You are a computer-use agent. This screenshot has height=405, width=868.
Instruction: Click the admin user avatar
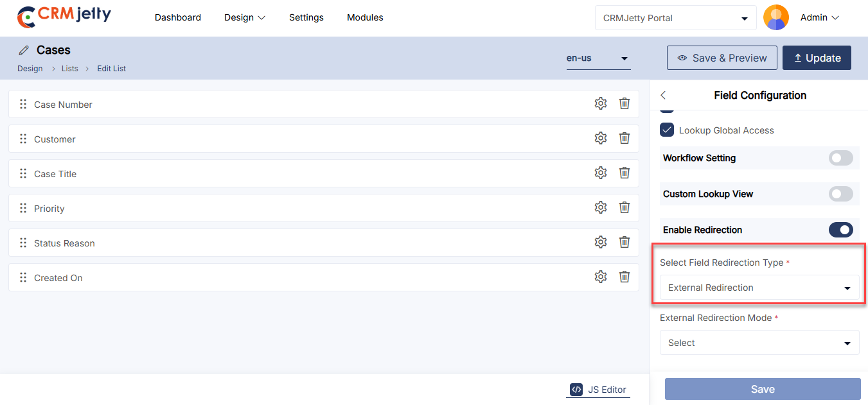click(x=775, y=18)
